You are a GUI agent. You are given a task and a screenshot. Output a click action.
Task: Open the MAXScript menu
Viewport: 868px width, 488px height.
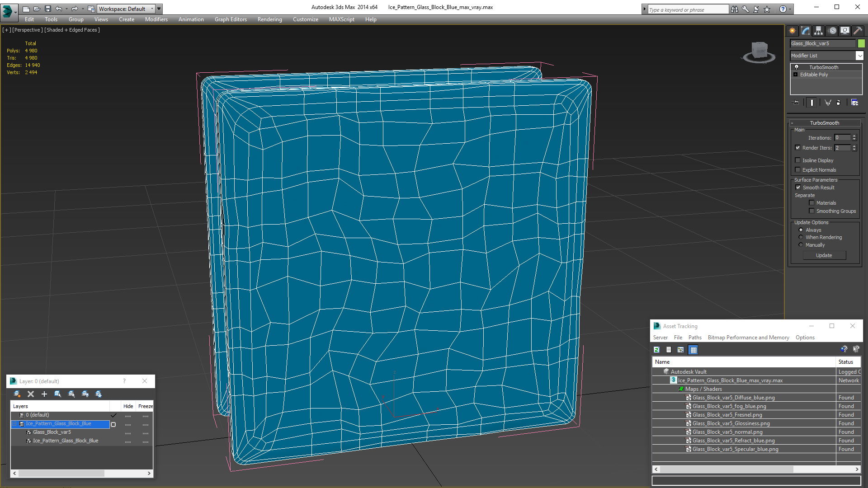pyautogui.click(x=341, y=19)
